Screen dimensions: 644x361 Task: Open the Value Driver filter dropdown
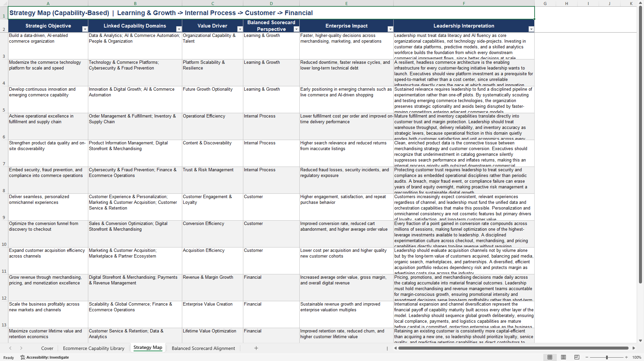240,29
